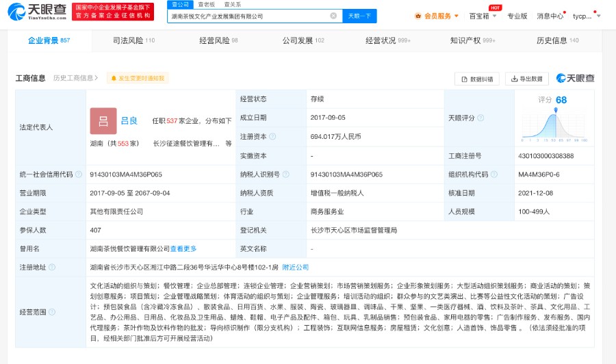Switch to the 企业背景 tab
The image size is (616, 364).
click(49, 40)
